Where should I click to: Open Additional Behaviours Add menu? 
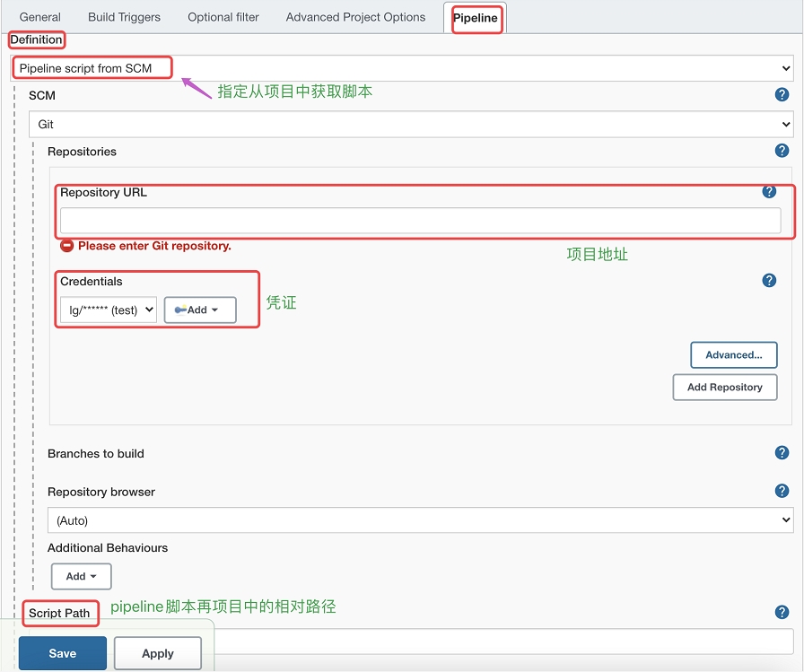coord(81,577)
